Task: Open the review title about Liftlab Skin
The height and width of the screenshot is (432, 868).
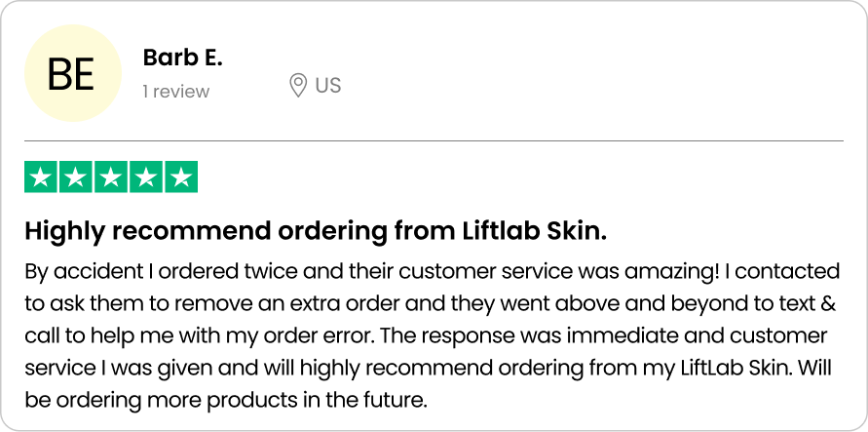Action: point(316,231)
